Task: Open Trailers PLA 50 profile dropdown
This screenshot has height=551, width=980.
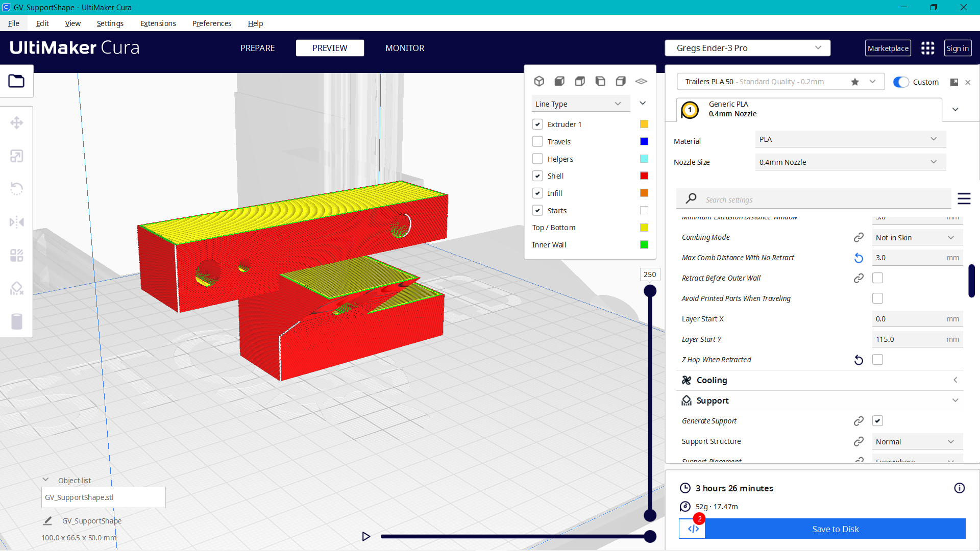Action: click(x=780, y=82)
